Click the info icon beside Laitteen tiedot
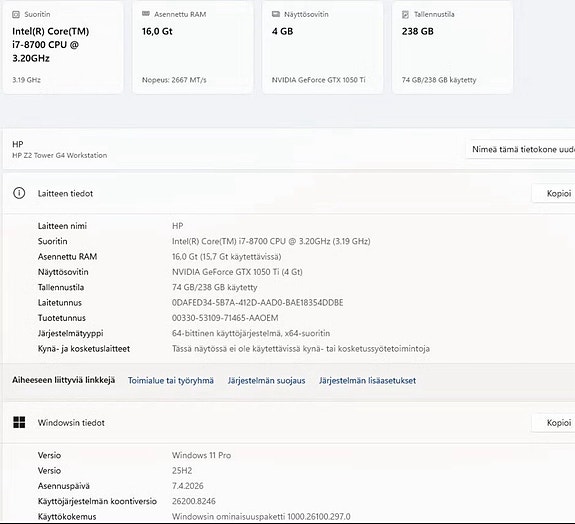Image resolution: width=575 pixels, height=524 pixels. (19, 193)
